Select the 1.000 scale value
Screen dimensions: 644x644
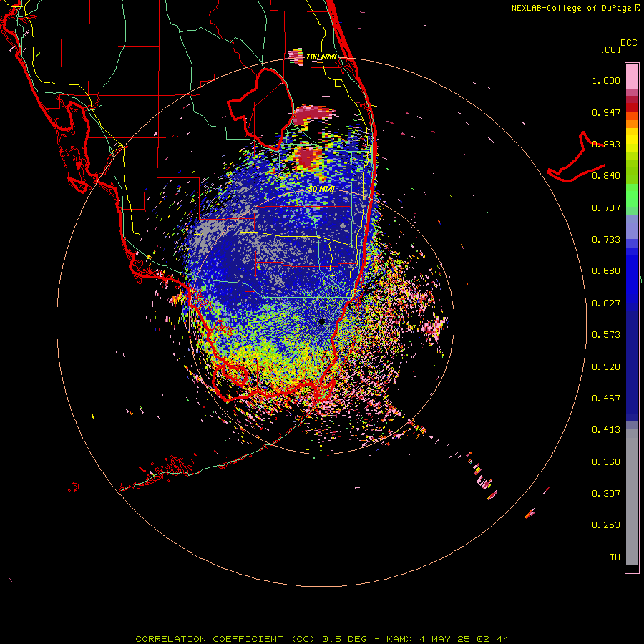click(x=606, y=80)
